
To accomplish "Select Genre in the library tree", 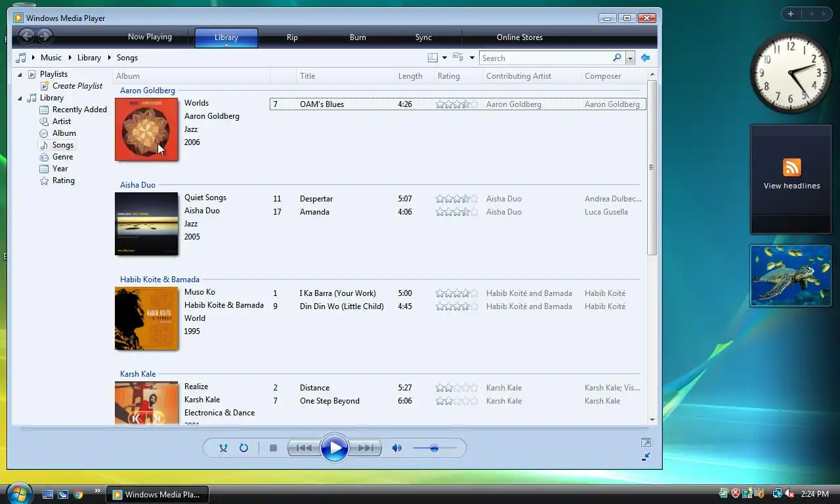I will click(62, 157).
